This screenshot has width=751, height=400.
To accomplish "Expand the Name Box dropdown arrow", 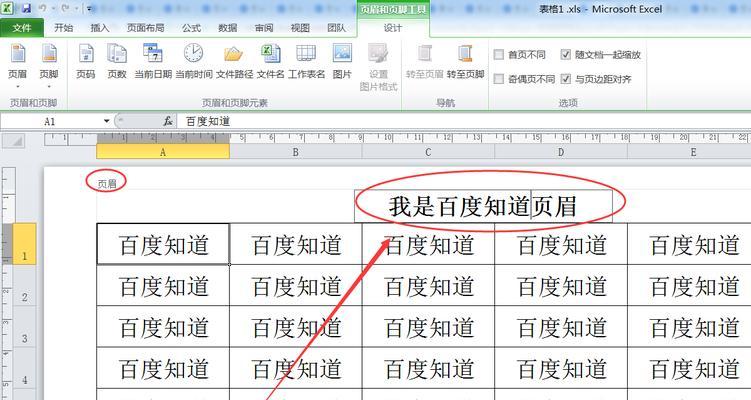I will 106,121.
